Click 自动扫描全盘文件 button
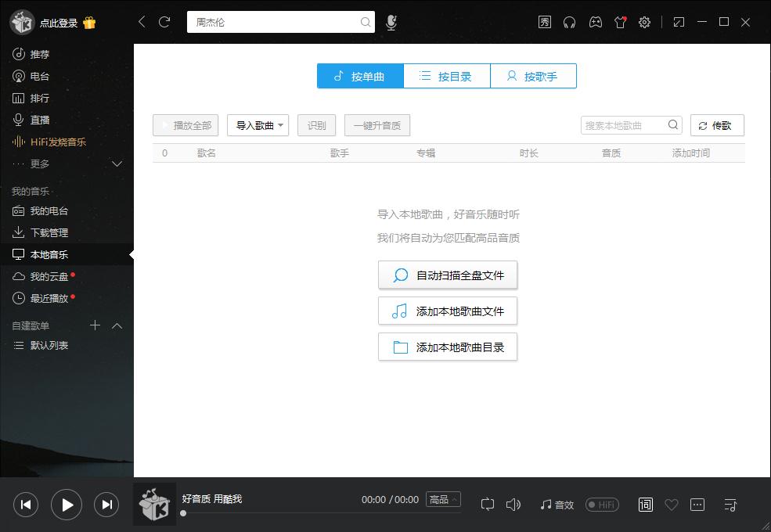 point(448,275)
